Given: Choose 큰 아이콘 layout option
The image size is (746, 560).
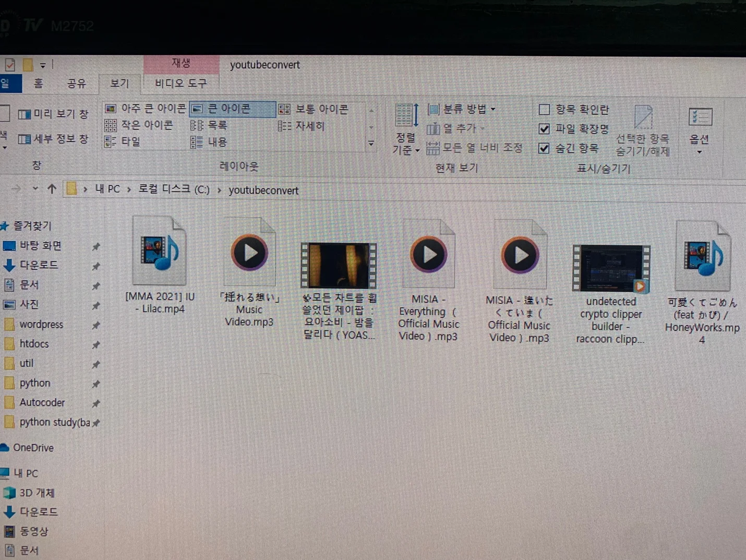Looking at the screenshot, I should (232, 109).
